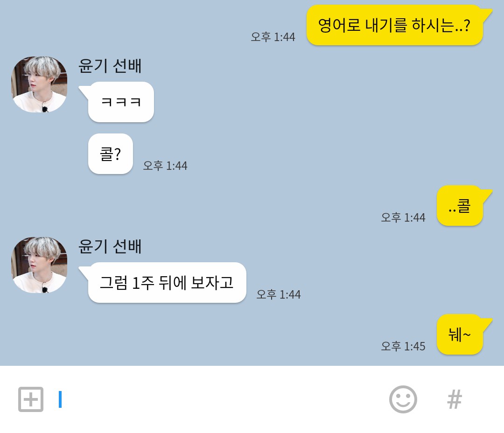Viewport: 504px width, 433px height.
Task: Select the white '콜?' message bubble
Action: [x=110, y=154]
